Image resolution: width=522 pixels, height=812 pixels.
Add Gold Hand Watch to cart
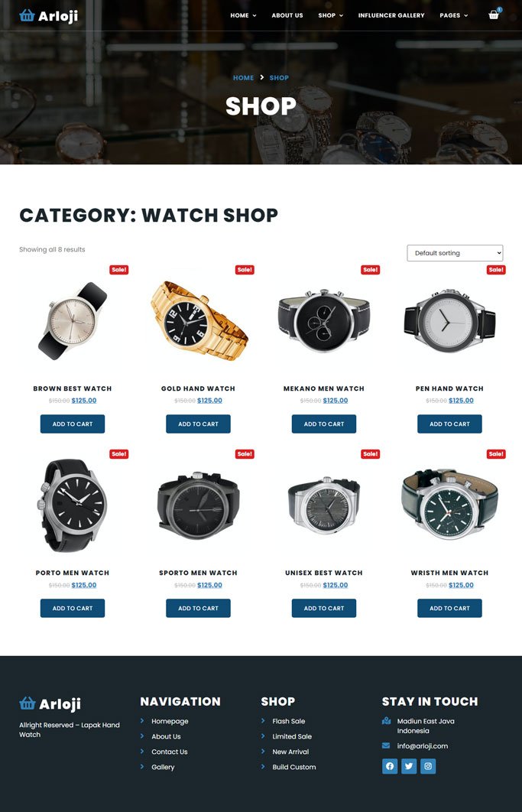pos(199,424)
